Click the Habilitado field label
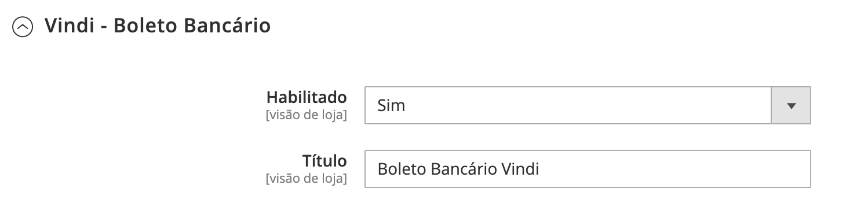868x214 pixels. pos(307,97)
